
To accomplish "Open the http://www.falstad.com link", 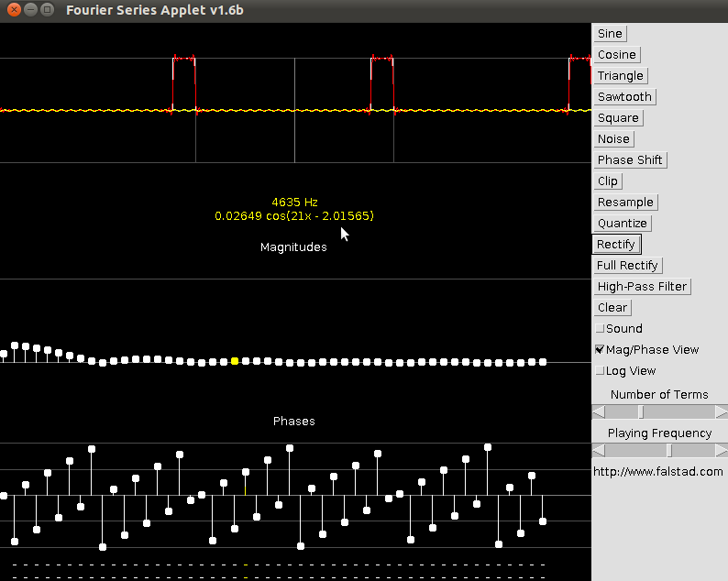I will 658,472.
